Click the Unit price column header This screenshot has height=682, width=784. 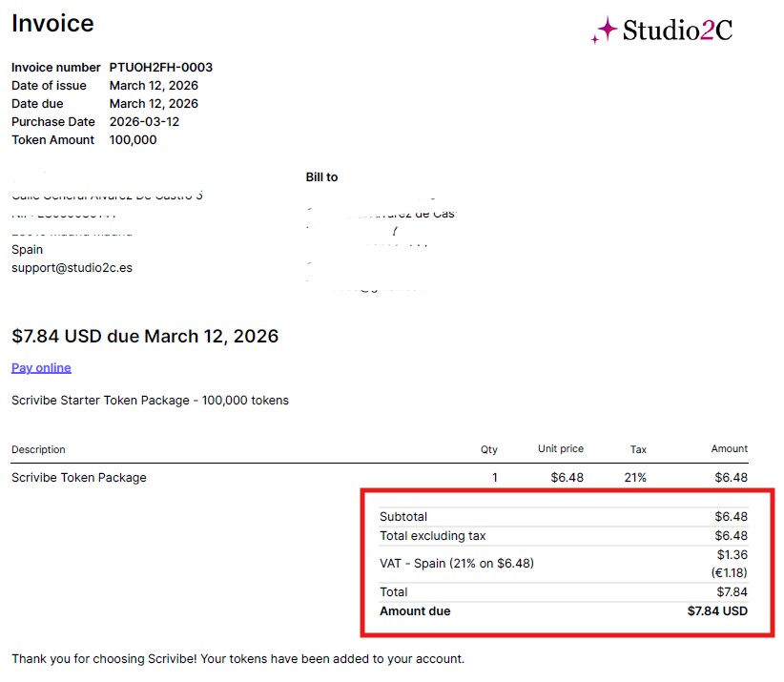561,448
